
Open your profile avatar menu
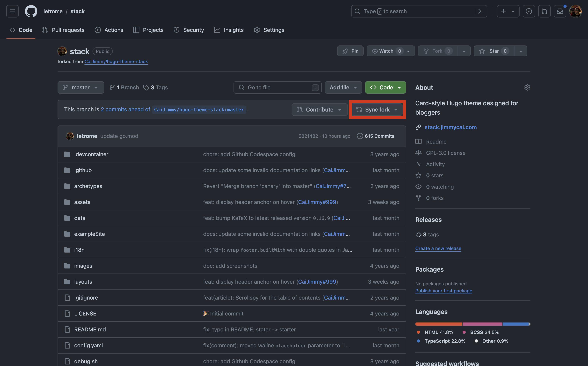pyautogui.click(x=576, y=11)
